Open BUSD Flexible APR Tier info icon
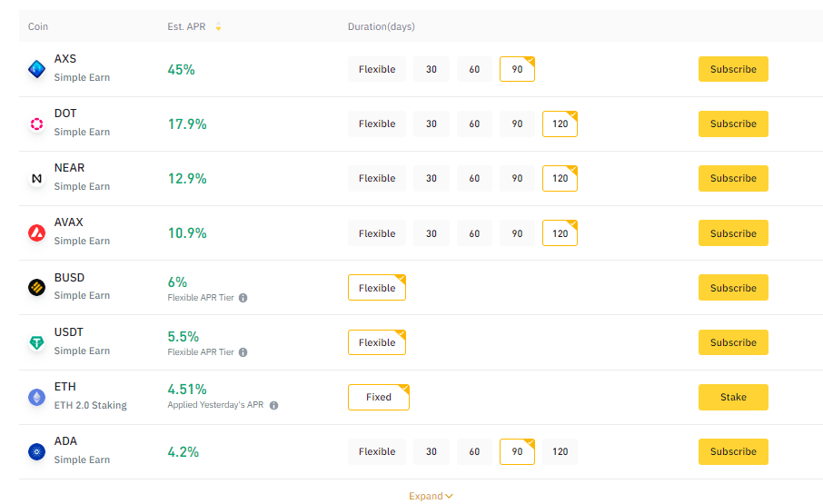The width and height of the screenshot is (823, 504). pyautogui.click(x=243, y=298)
